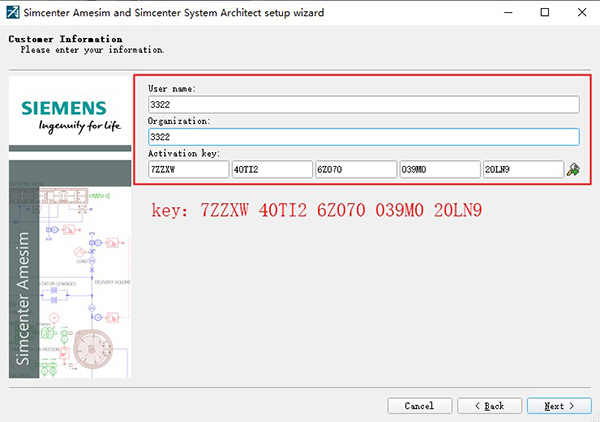Click the vertical Simcenter Amesim banner image
This screenshot has height=422, width=600.
70,270
